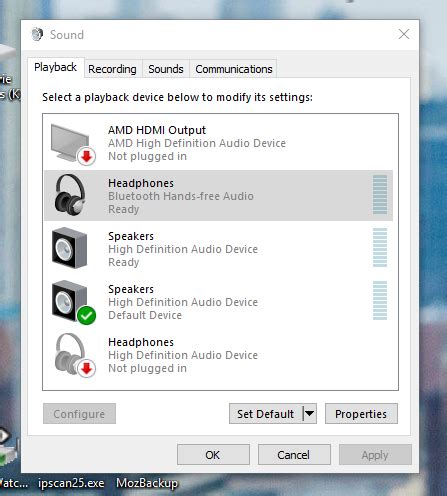This screenshot has height=496, width=447.
Task: Click 'Not plugged in' under AMD HDMI Output
Action: coord(147,156)
